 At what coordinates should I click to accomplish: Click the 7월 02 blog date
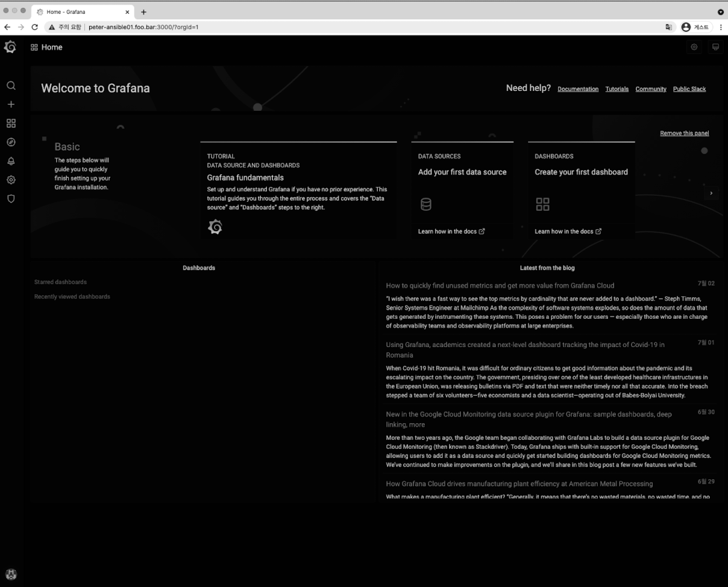click(706, 283)
